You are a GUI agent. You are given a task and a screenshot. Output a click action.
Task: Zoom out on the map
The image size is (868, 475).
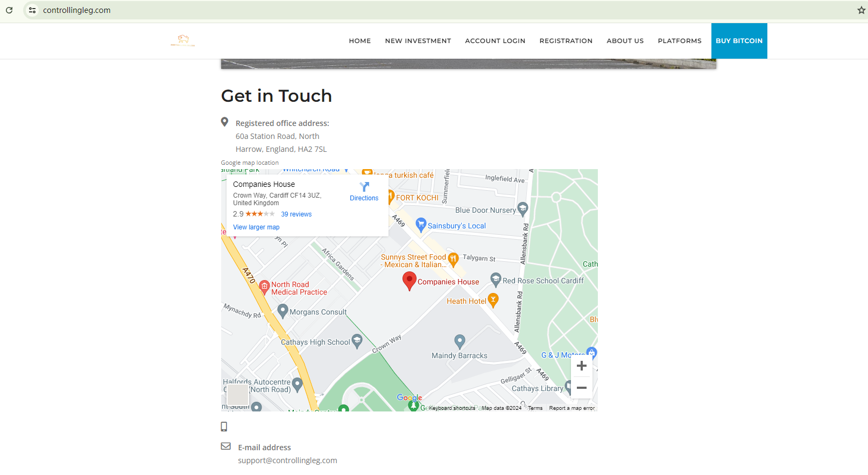[x=581, y=388]
